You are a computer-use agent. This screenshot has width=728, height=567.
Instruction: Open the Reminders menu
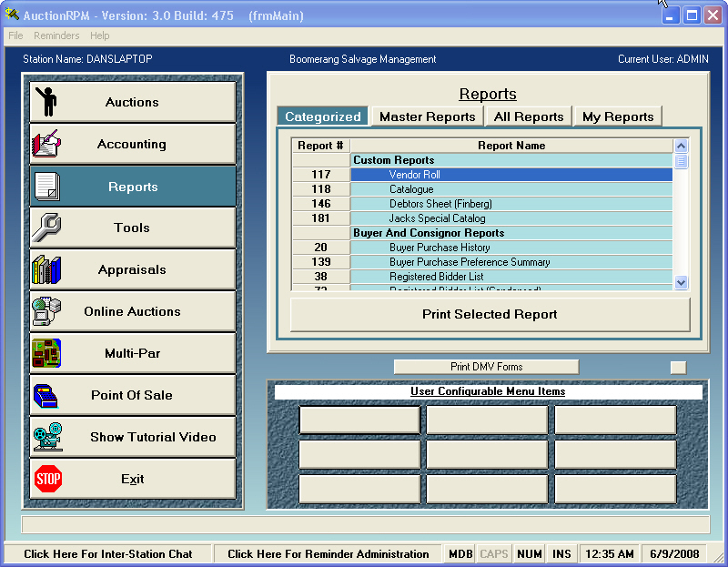(56, 35)
